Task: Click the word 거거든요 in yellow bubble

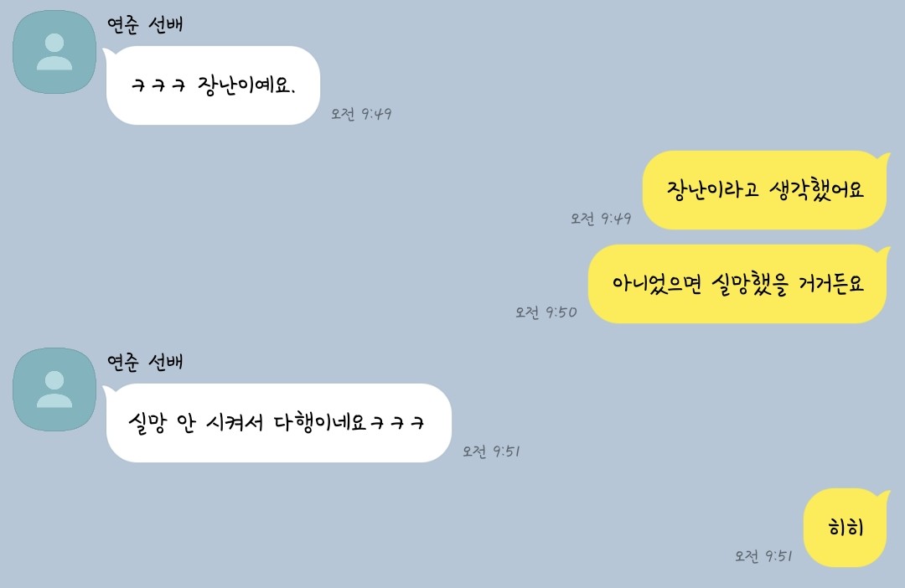Action: point(831,283)
